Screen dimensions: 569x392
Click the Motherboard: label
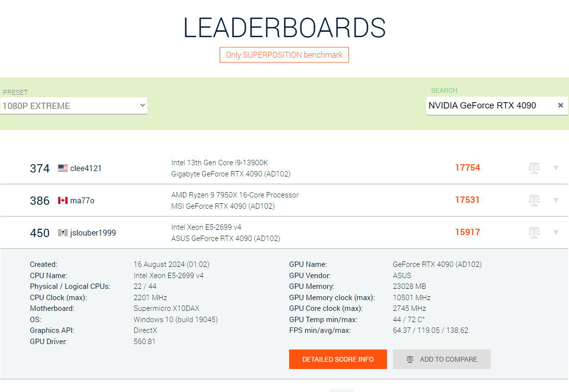click(52, 308)
